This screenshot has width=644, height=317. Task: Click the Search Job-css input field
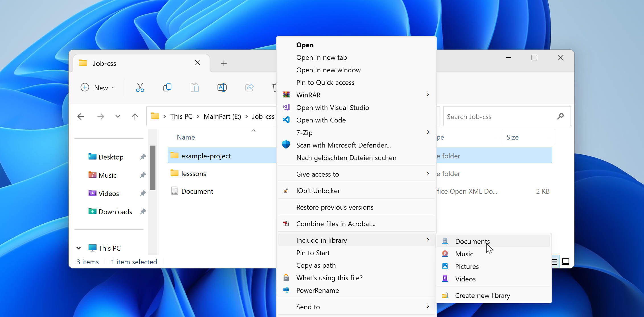click(x=499, y=116)
